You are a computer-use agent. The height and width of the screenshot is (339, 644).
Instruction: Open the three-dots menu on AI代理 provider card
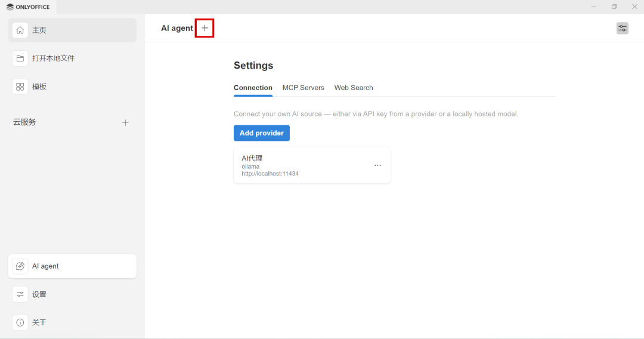377,165
